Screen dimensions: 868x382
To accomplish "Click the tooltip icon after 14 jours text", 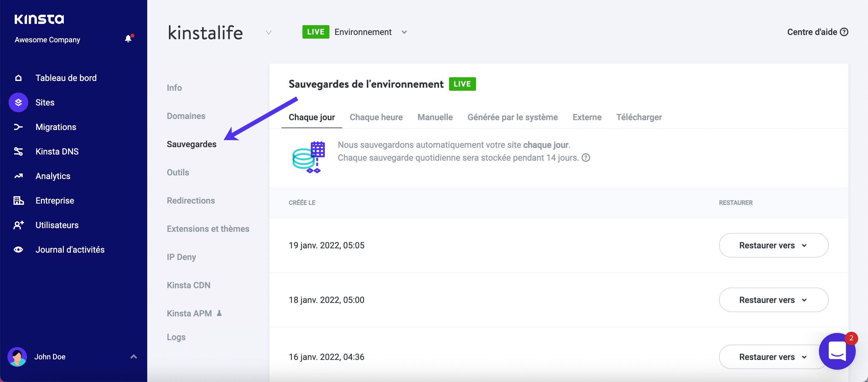I will (585, 157).
